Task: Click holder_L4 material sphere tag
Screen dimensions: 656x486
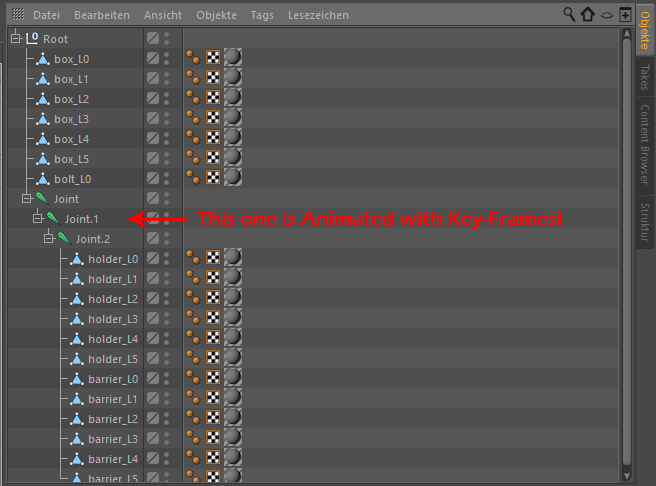Action: click(x=233, y=337)
